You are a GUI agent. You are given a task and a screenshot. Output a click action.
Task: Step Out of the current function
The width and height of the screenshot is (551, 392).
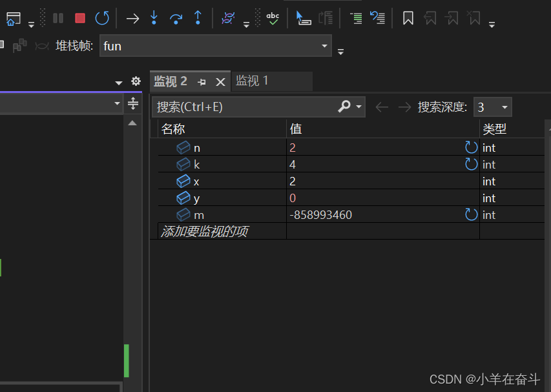coord(198,17)
